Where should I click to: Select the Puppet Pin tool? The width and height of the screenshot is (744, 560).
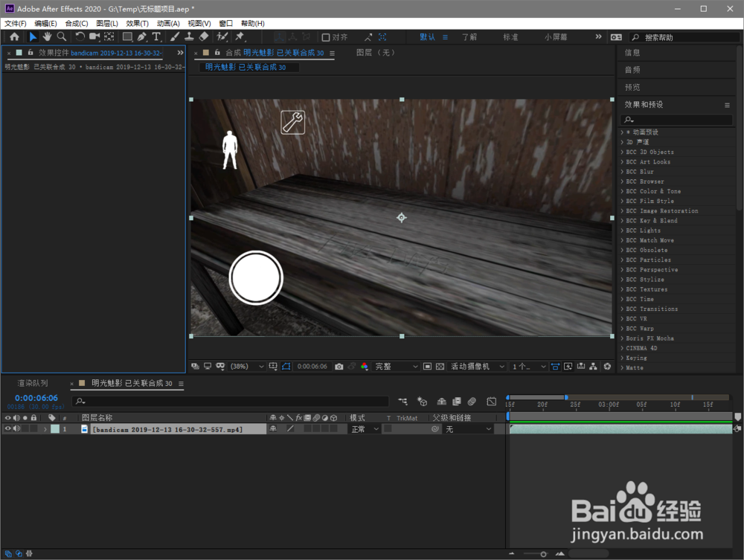(x=240, y=36)
